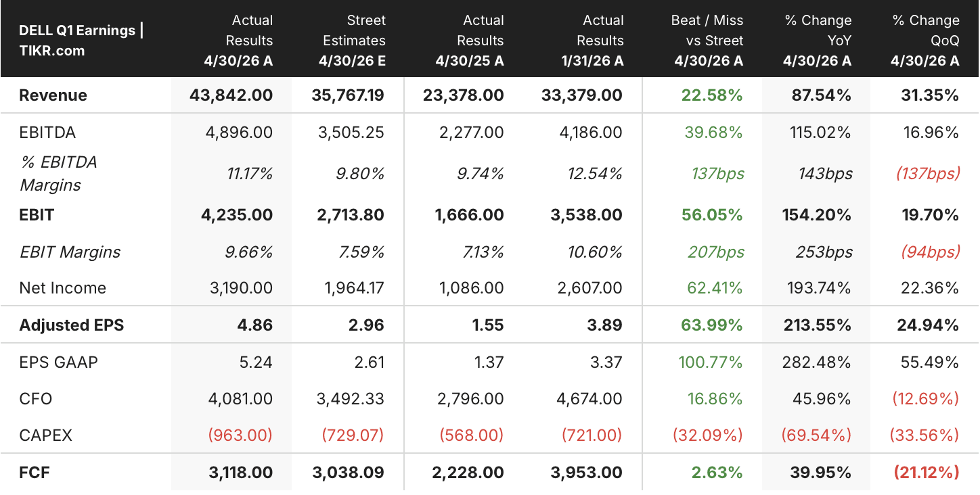This screenshot has width=980, height=495.
Task: Click the EPS GAAP row label
Action: coord(58,362)
